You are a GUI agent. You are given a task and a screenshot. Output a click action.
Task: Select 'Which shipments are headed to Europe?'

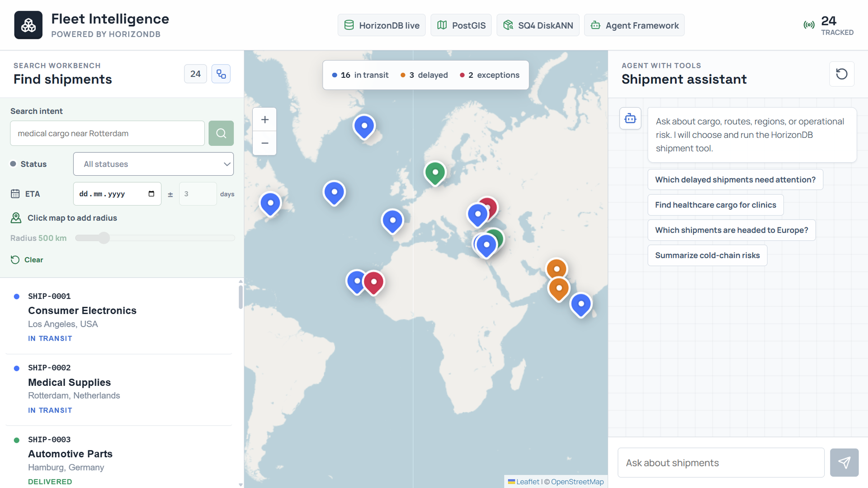(x=731, y=230)
